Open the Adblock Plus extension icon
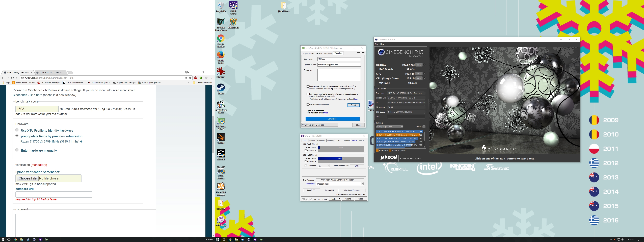 (196, 78)
